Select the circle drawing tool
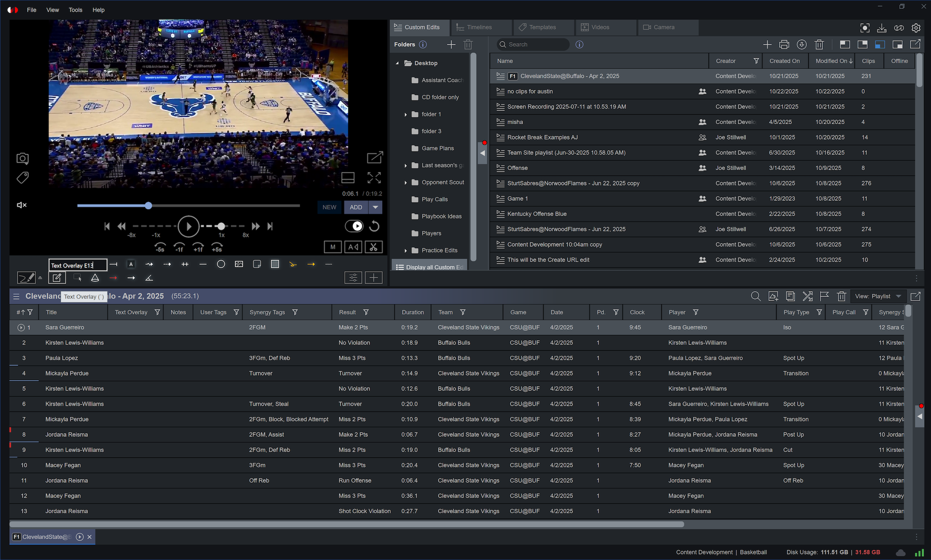Image resolution: width=931 pixels, height=560 pixels. tap(221, 264)
